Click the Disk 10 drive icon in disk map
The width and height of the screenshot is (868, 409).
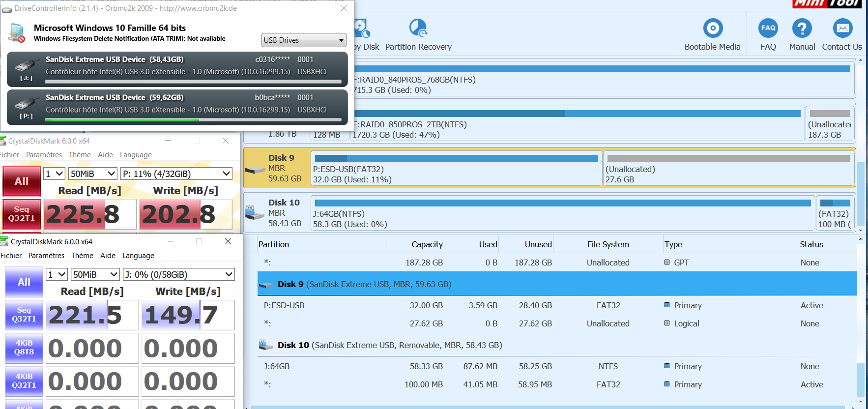click(255, 212)
